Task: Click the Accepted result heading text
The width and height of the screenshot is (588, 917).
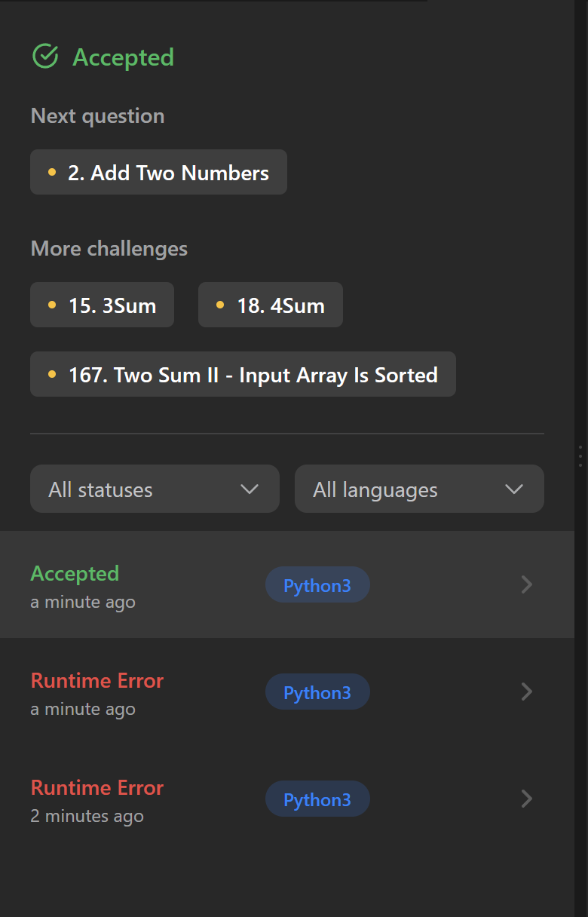Action: click(x=123, y=57)
